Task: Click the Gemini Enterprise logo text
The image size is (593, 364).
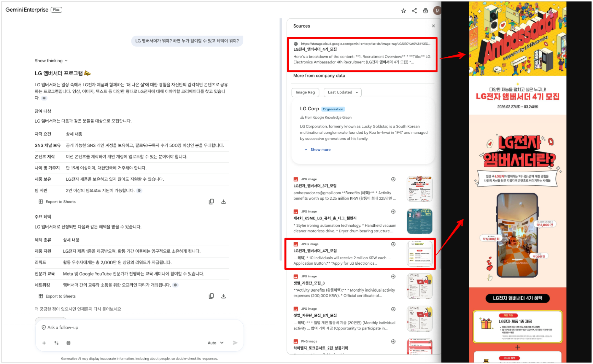Action: (x=27, y=10)
